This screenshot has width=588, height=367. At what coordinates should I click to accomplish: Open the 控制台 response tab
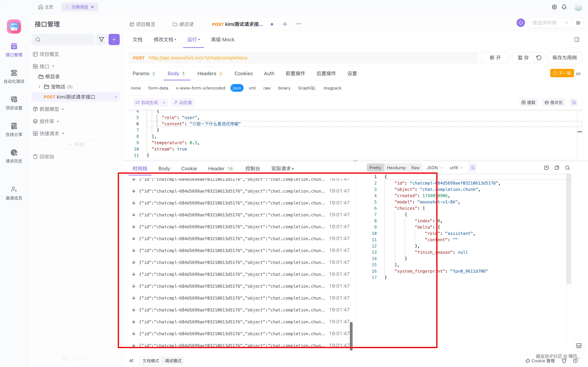253,168
